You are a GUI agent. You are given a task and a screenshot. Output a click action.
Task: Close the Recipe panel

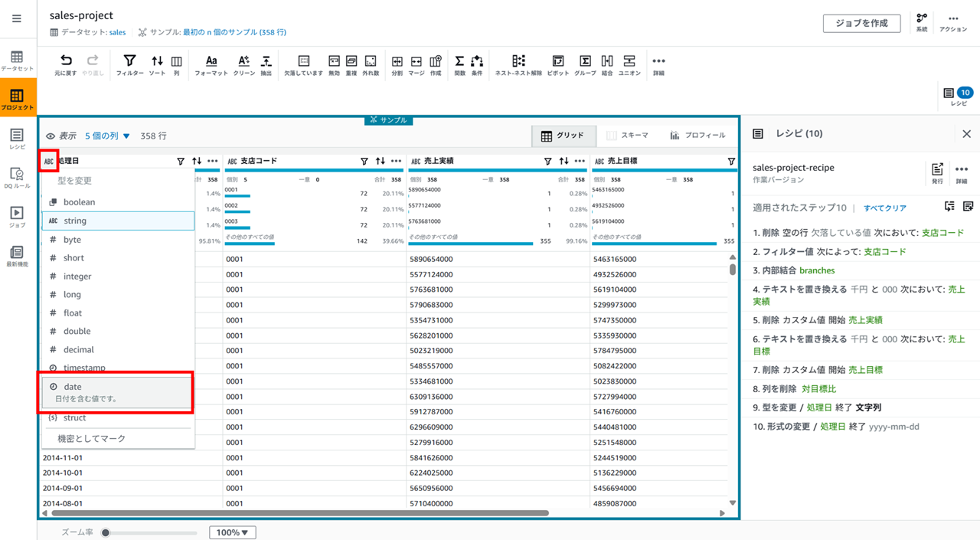pyautogui.click(x=966, y=134)
